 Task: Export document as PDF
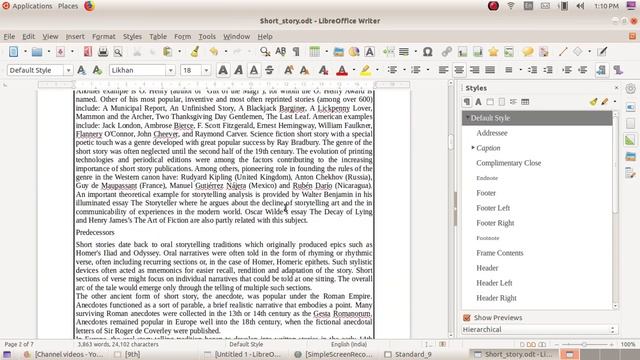pos(87,52)
